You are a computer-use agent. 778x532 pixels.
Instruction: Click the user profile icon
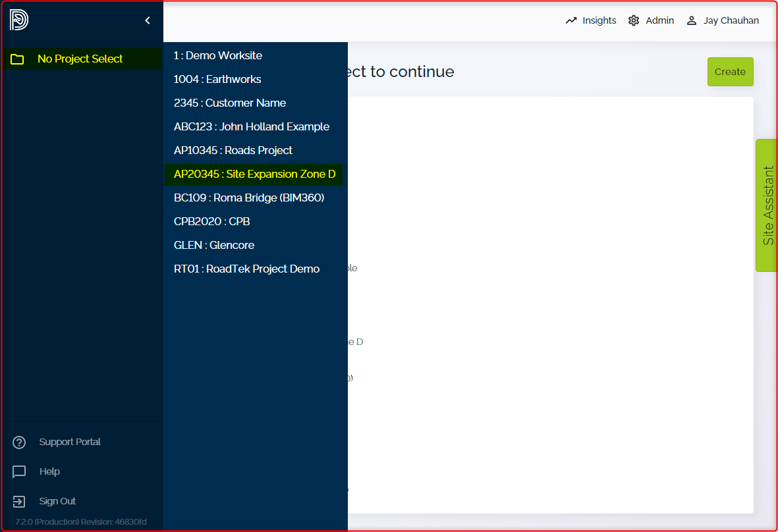692,20
